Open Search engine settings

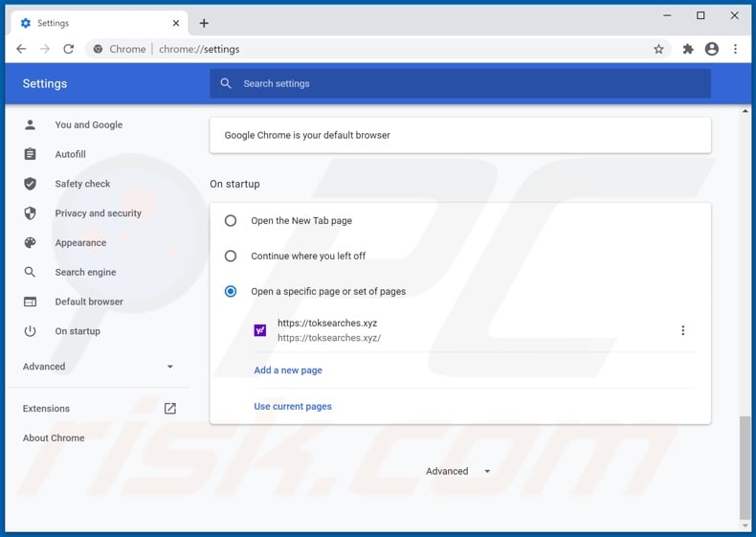click(85, 272)
